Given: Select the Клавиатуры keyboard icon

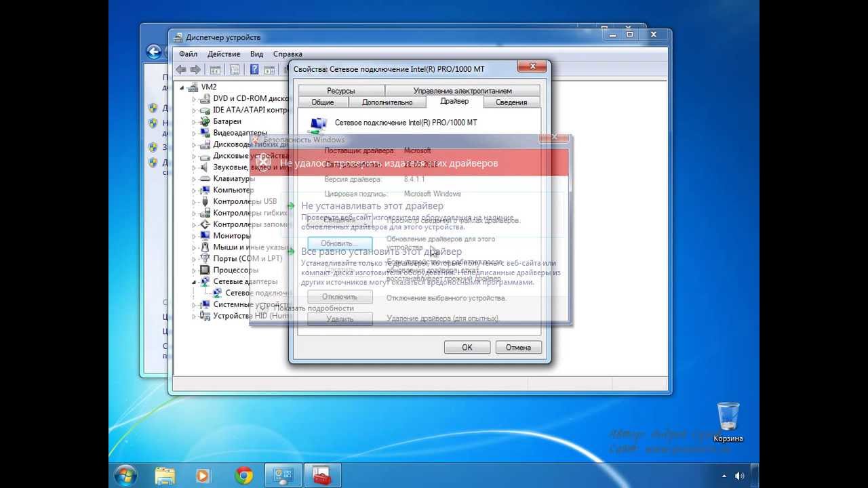Looking at the screenshot, I should click(x=205, y=179).
